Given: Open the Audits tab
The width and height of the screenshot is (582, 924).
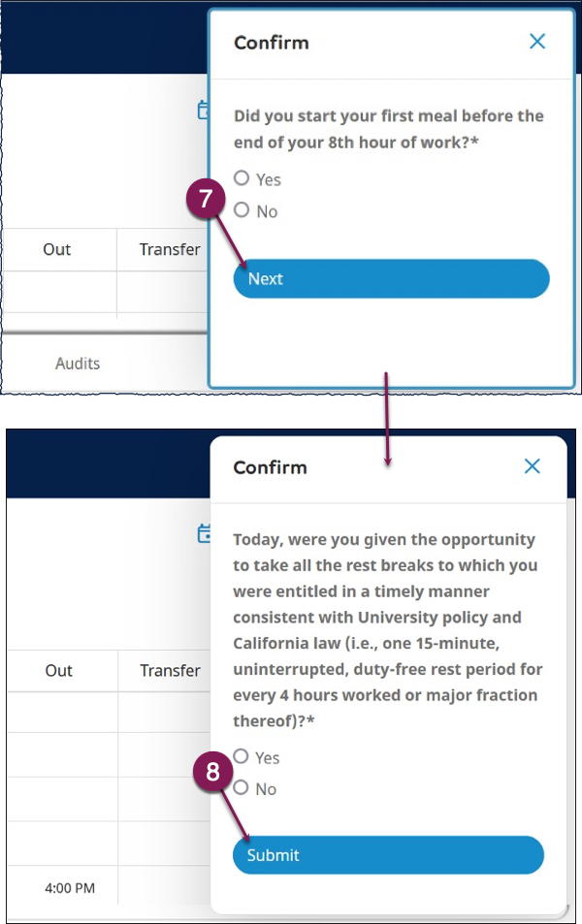Looking at the screenshot, I should click(x=78, y=364).
